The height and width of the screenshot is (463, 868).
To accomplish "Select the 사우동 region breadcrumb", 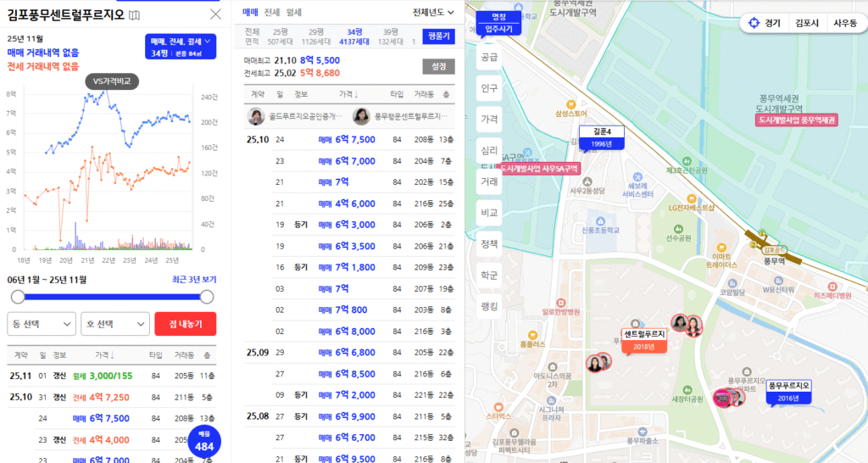I will click(845, 23).
